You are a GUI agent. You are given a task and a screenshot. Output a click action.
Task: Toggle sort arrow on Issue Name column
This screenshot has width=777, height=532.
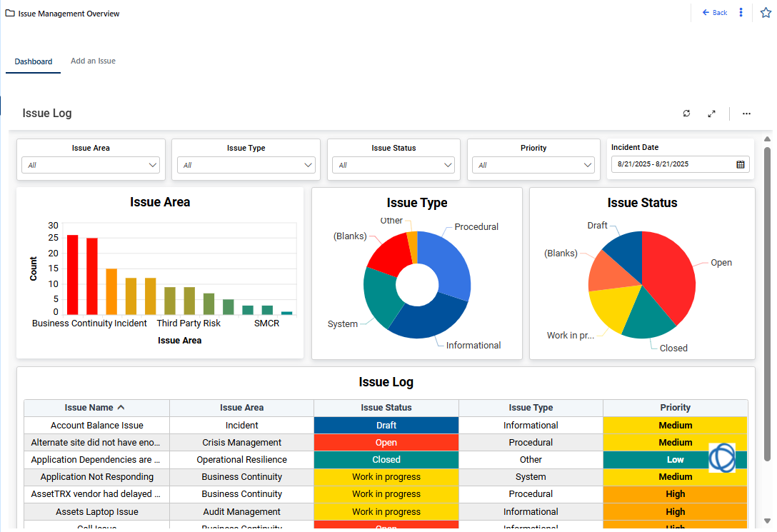pos(121,408)
